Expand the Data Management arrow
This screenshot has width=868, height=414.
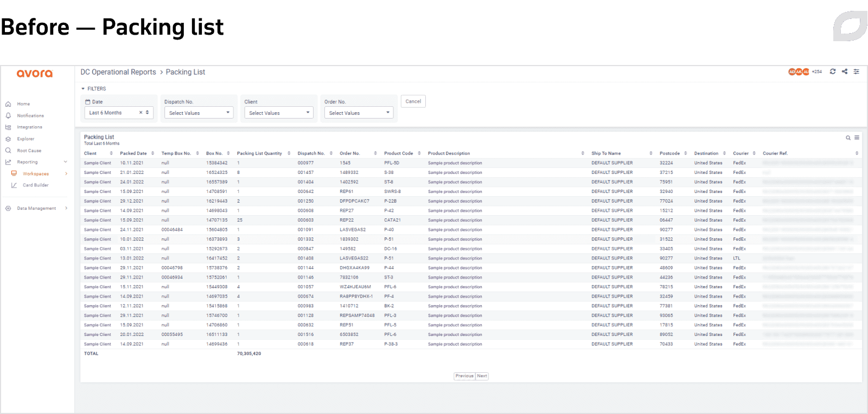pyautogui.click(x=66, y=208)
